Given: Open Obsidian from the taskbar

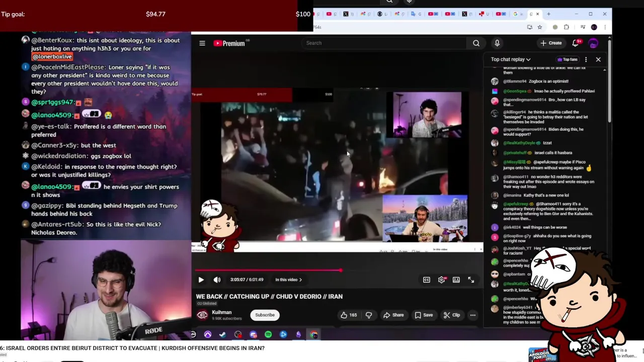Looking at the screenshot, I should [298, 334].
